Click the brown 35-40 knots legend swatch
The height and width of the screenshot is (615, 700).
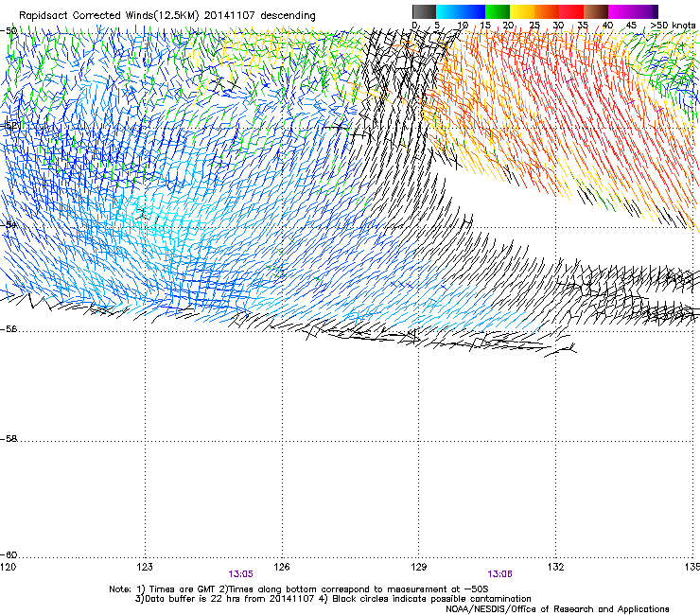(x=596, y=11)
